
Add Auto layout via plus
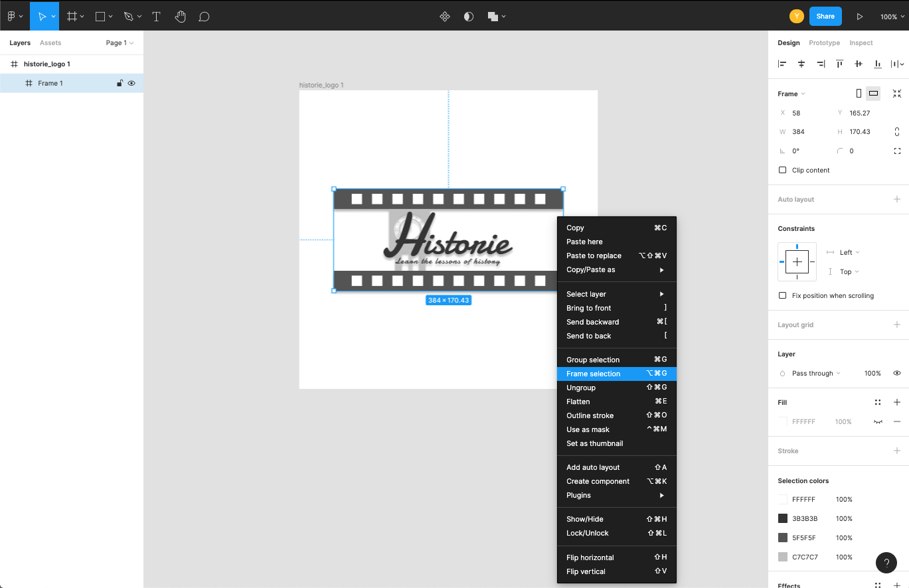point(897,199)
